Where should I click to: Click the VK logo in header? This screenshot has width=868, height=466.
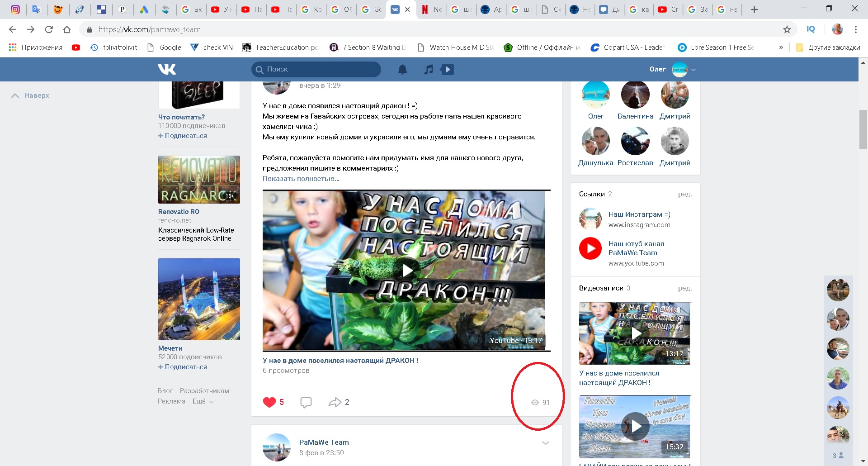[x=167, y=69]
